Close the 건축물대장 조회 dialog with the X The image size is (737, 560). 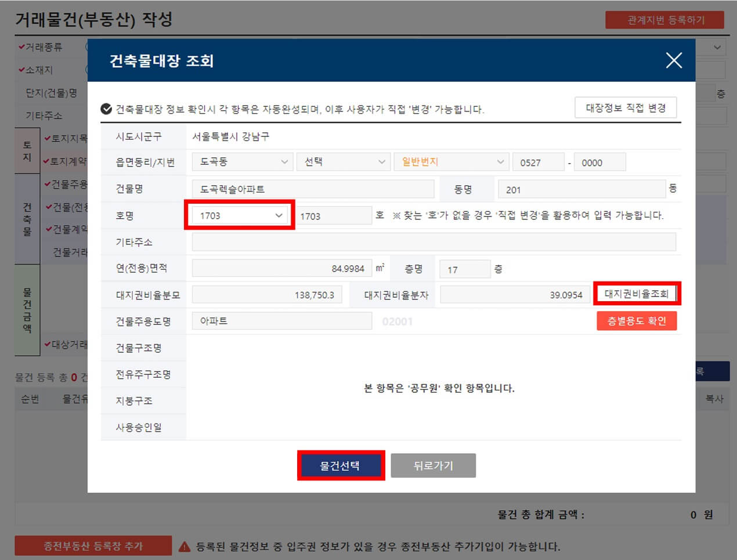click(674, 60)
